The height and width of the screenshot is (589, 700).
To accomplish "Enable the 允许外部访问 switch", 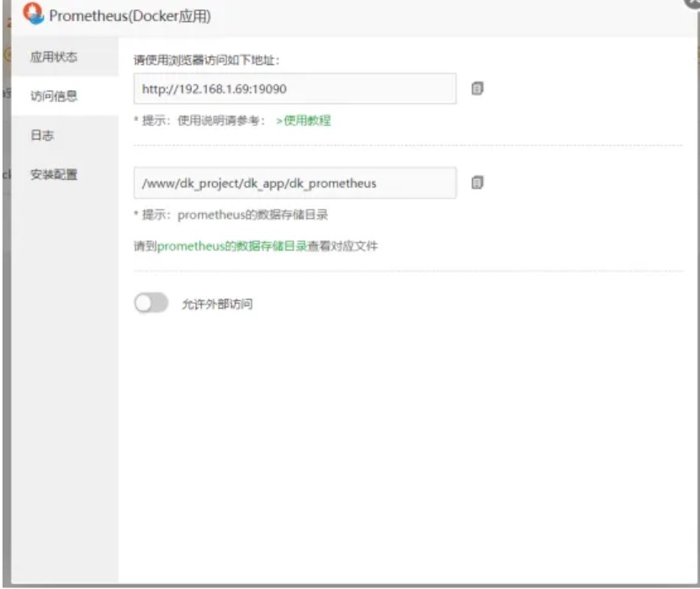I will [151, 303].
